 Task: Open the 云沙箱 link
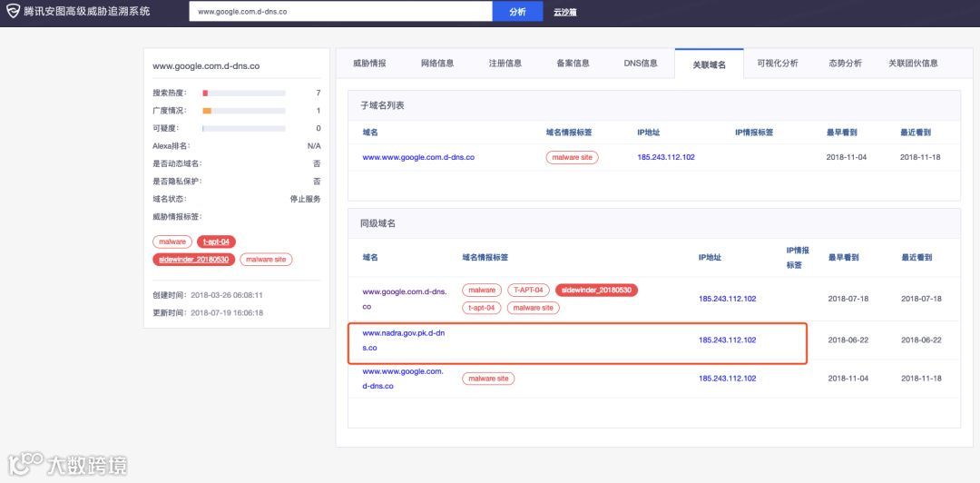point(565,12)
